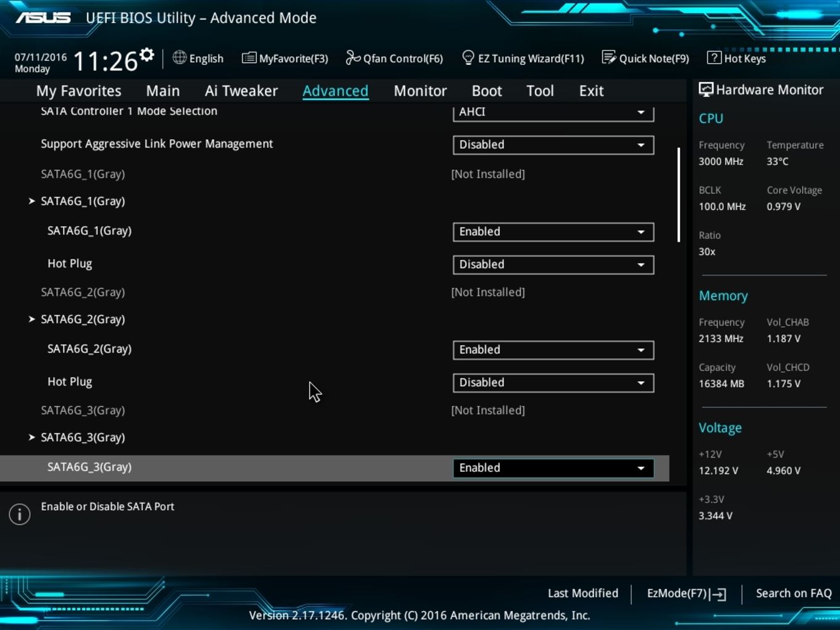
Task: Click the 4.960 V reading
Action: point(783,471)
